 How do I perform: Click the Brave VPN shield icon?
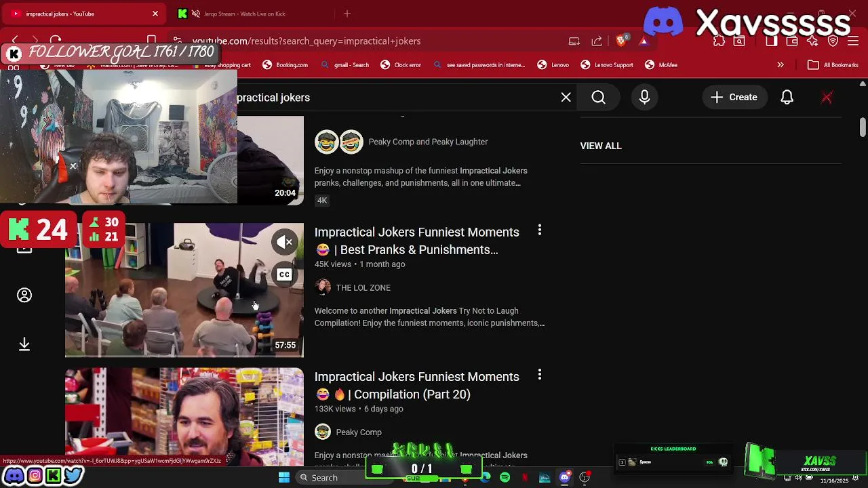pyautogui.click(x=833, y=41)
